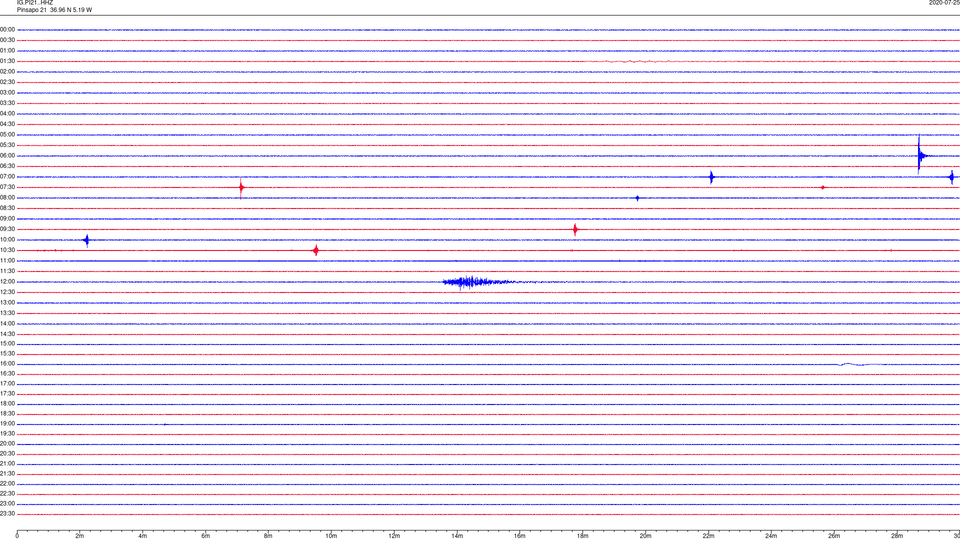This screenshot has width=960, height=540.
Task: Click the 23:30 time label
Action: [7, 514]
